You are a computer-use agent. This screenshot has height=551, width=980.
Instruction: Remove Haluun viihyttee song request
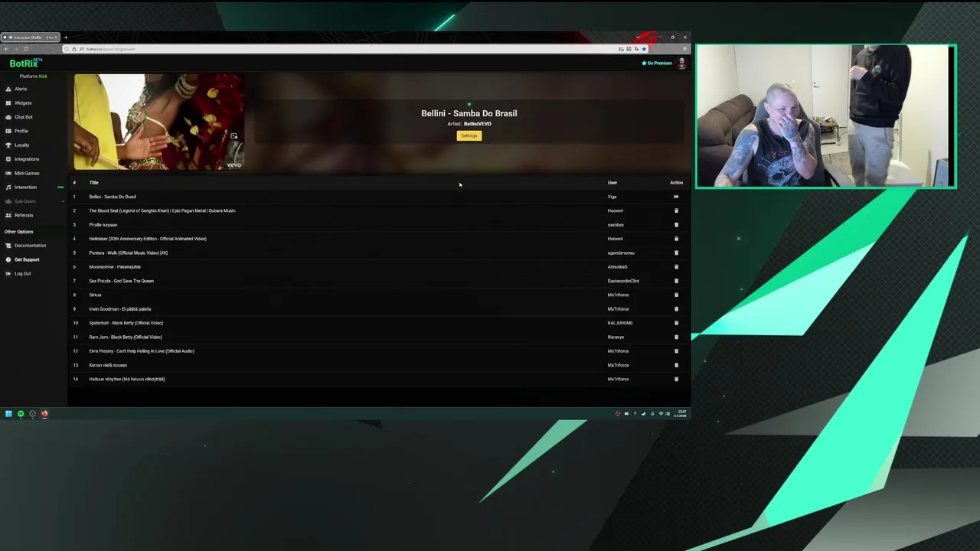(676, 379)
